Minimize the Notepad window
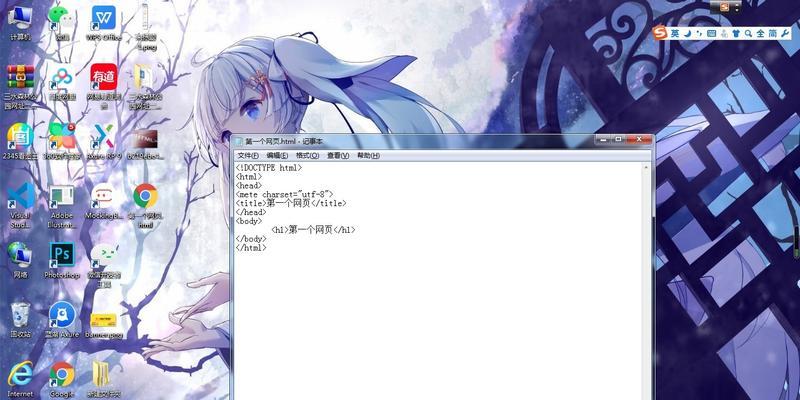The height and width of the screenshot is (400, 800). pos(603,139)
